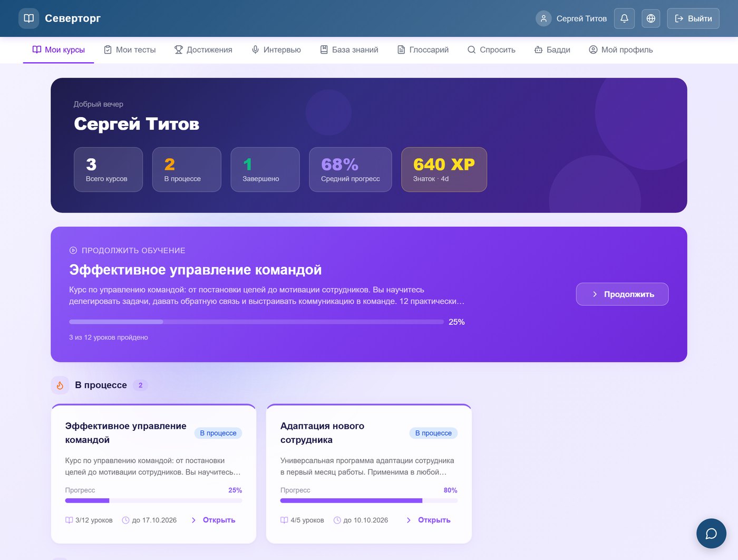This screenshot has height=560, width=738.
Task: Open the База знаний tab
Action: (x=349, y=50)
